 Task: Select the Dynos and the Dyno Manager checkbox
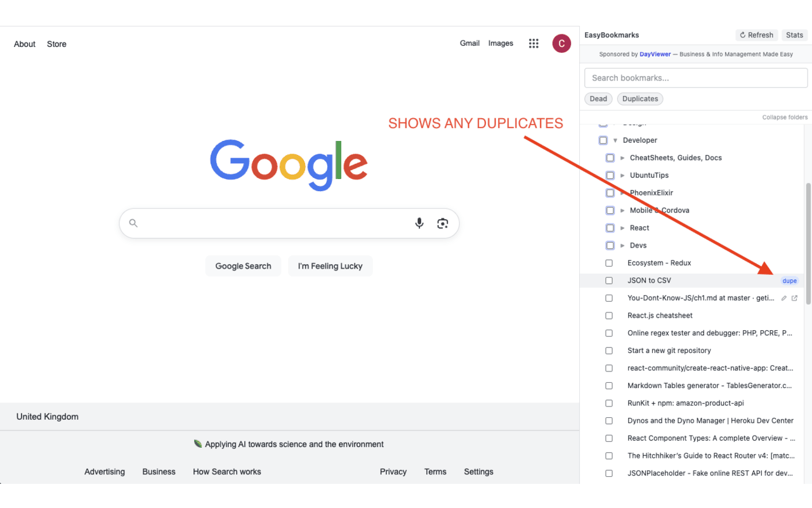609,421
